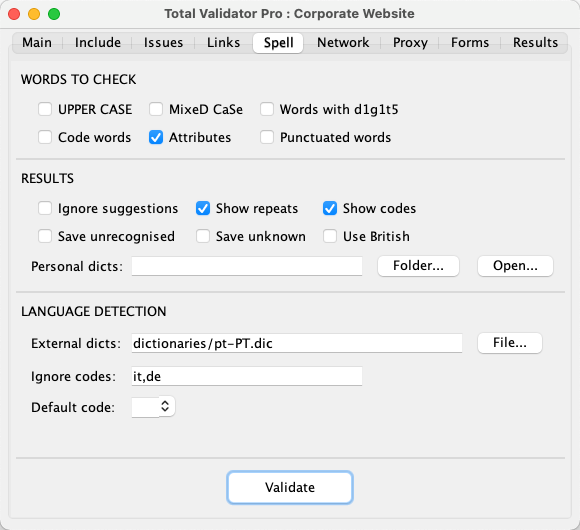The height and width of the screenshot is (530, 580).
Task: Disable the Show codes option
Action: coord(330,208)
